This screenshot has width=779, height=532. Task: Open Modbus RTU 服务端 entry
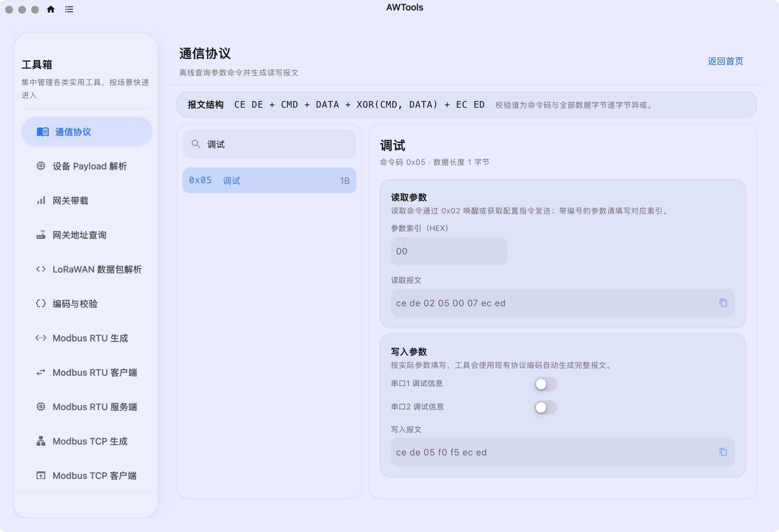(x=87, y=407)
